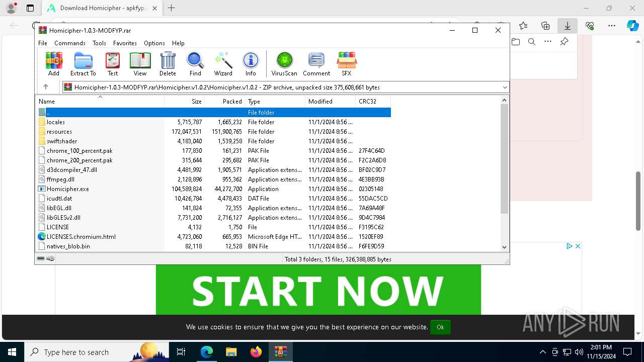Click the key icon in WinRAR status bar
The image size is (644, 362).
click(50, 258)
